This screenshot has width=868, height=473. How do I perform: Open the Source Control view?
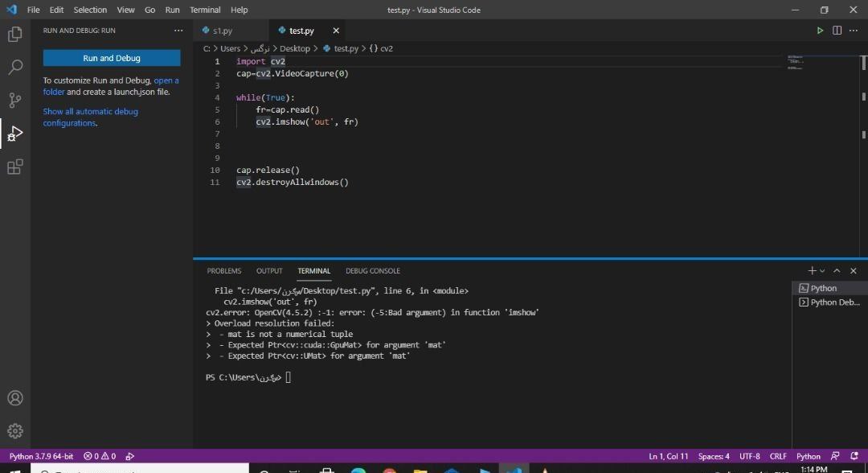(15, 101)
